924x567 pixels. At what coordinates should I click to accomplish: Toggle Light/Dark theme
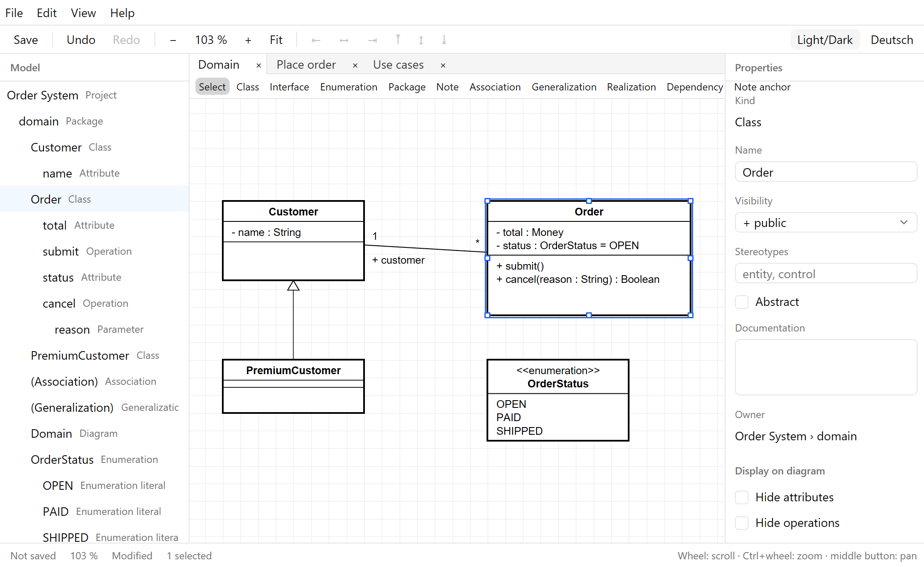point(825,40)
